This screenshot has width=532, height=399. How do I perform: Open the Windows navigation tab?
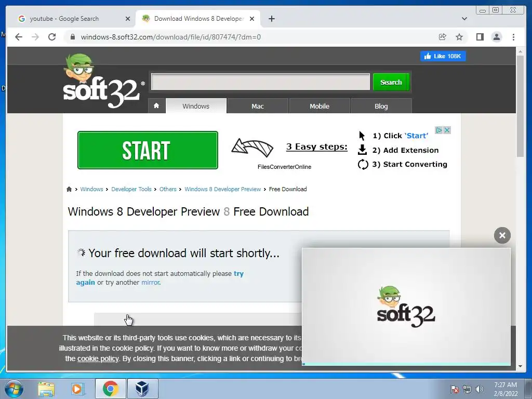(x=196, y=106)
